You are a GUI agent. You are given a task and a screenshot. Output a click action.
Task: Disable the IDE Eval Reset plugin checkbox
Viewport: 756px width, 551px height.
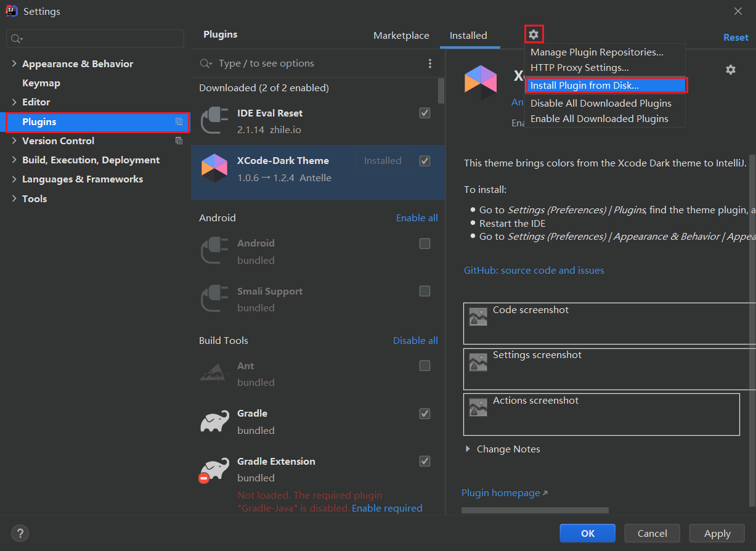tap(425, 113)
